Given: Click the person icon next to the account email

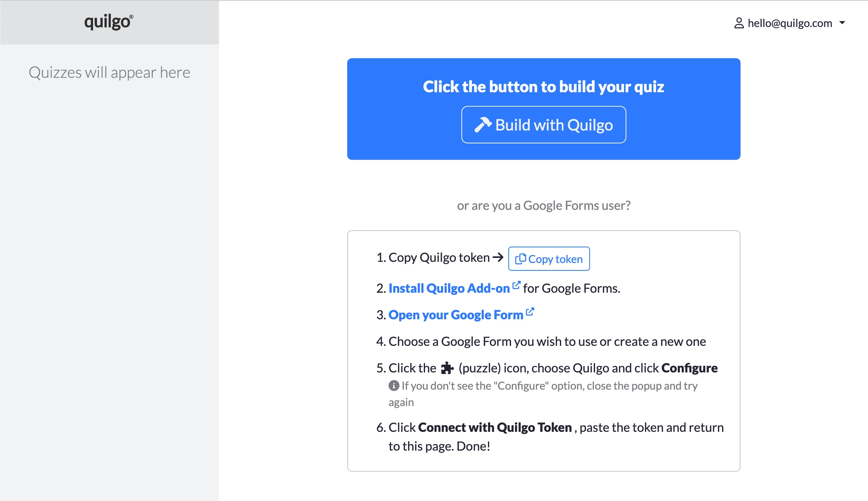Looking at the screenshot, I should pyautogui.click(x=739, y=23).
